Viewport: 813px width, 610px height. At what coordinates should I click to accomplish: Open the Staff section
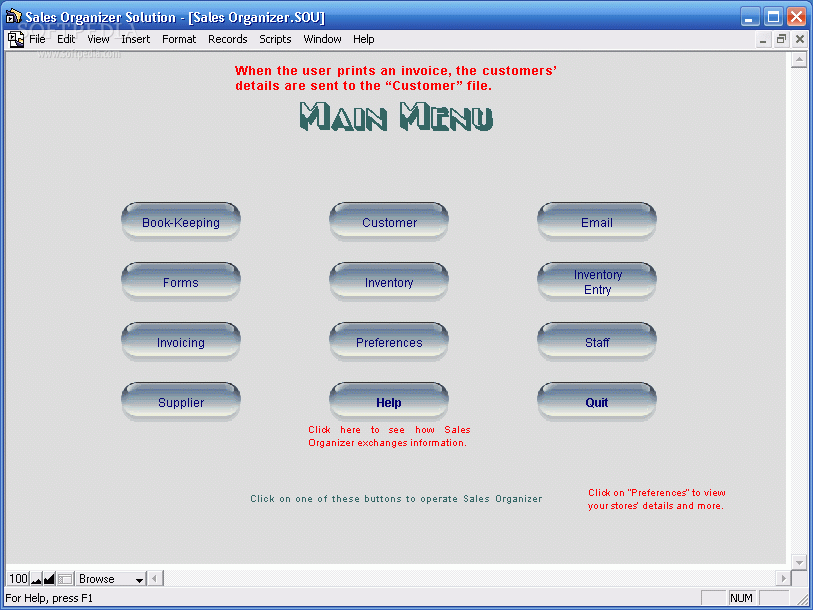(x=597, y=342)
